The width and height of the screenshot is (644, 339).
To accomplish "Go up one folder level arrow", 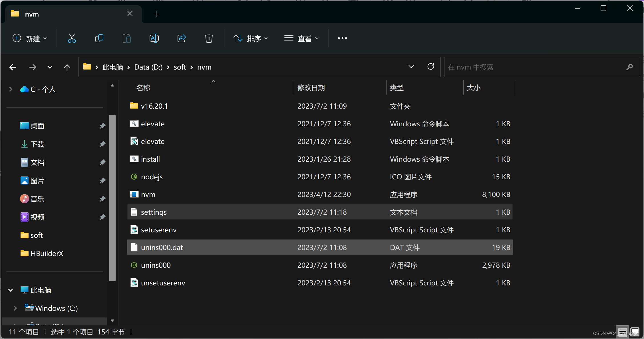I will pos(67,67).
